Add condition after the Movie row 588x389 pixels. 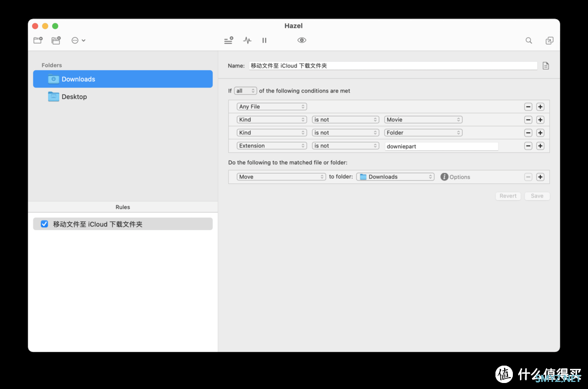pos(540,120)
